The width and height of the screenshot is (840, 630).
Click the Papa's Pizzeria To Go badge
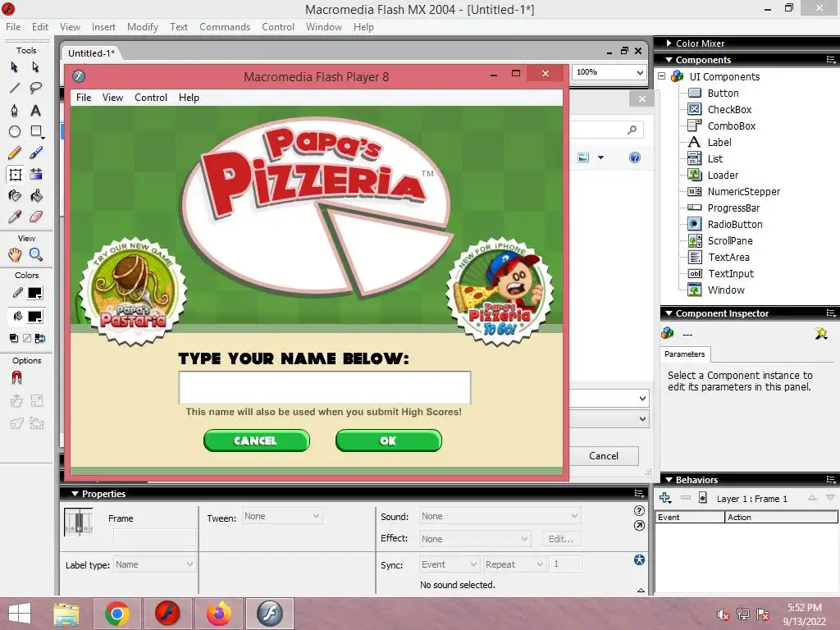[500, 291]
